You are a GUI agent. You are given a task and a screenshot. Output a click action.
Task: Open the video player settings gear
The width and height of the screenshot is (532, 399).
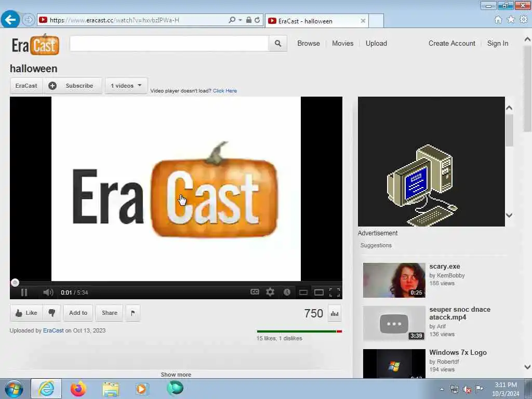pyautogui.click(x=270, y=292)
